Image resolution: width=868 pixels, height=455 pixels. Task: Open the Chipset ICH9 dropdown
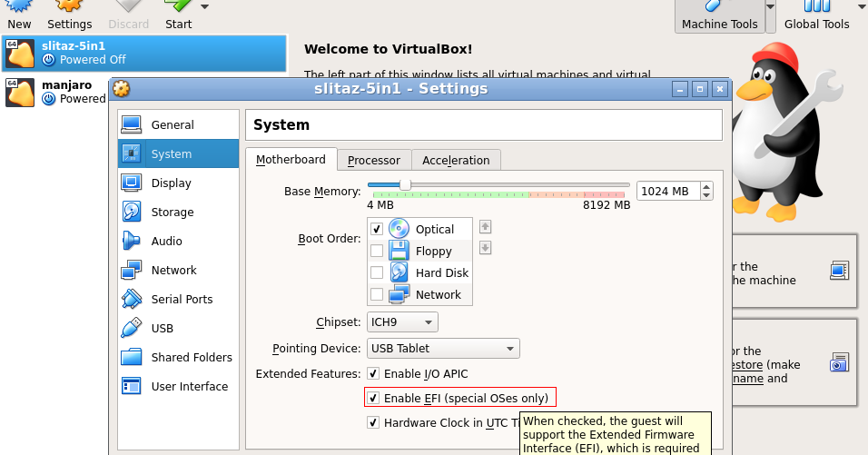tap(402, 321)
